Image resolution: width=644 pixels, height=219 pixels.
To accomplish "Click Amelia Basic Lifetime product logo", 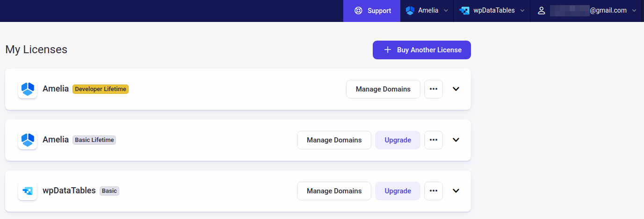I will (28, 140).
